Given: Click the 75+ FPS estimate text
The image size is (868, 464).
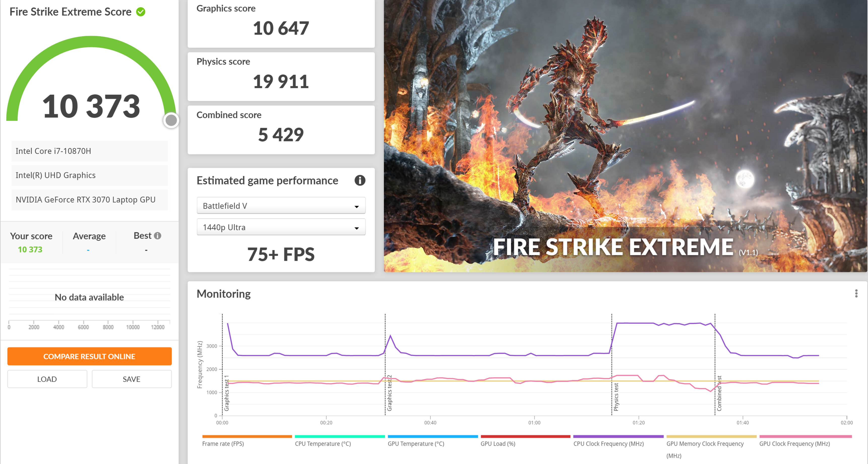Looking at the screenshot, I should [281, 255].
